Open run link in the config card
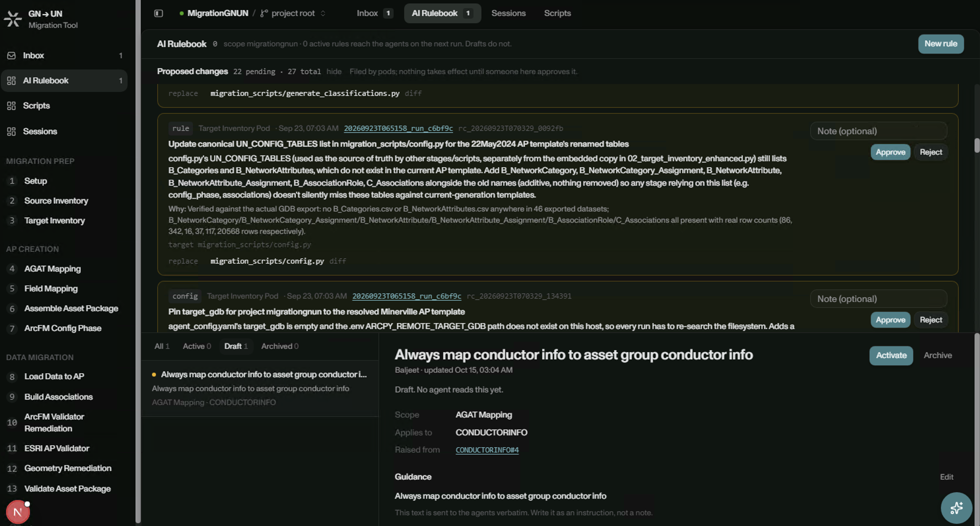The width and height of the screenshot is (980, 526). [406, 296]
